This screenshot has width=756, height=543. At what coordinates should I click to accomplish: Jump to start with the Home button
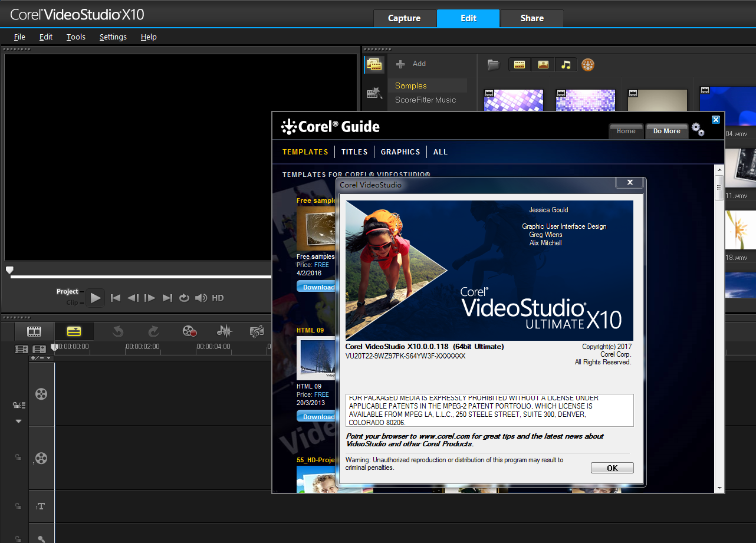116,298
